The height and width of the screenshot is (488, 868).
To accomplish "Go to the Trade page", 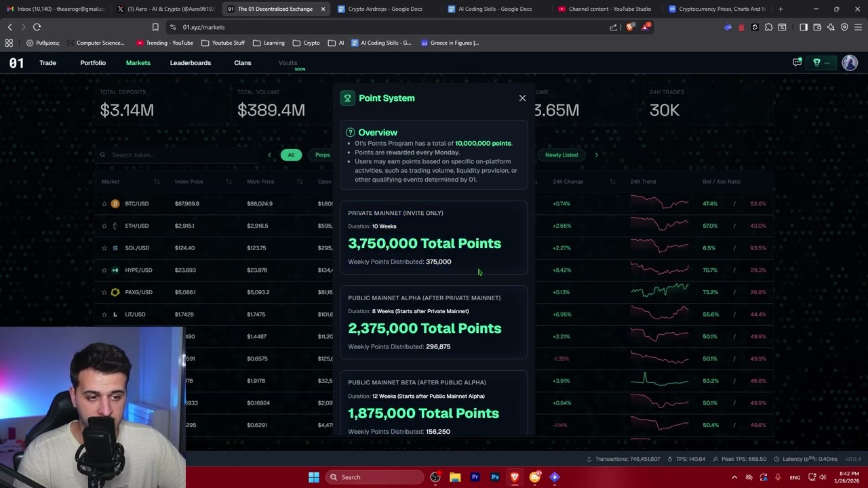I will pyautogui.click(x=47, y=63).
